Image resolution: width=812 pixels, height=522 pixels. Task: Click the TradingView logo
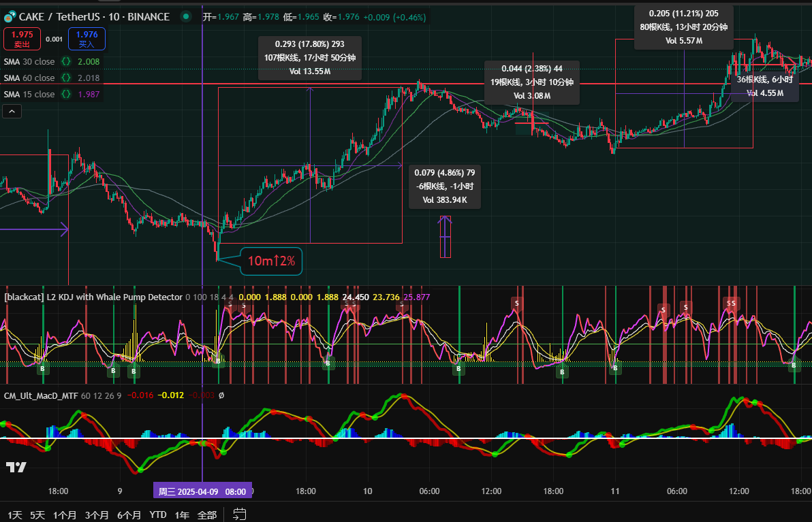point(16,467)
